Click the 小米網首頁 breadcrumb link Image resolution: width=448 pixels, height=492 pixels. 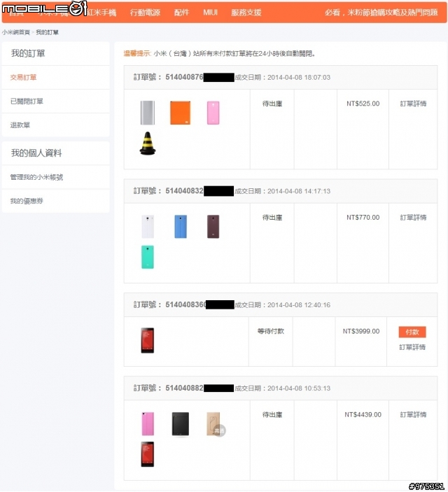coord(15,32)
